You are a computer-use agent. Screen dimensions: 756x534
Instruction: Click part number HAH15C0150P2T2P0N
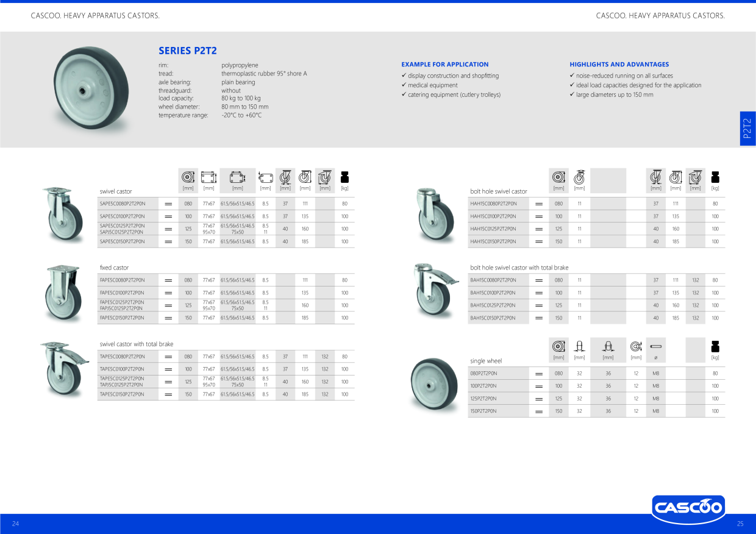click(493, 241)
